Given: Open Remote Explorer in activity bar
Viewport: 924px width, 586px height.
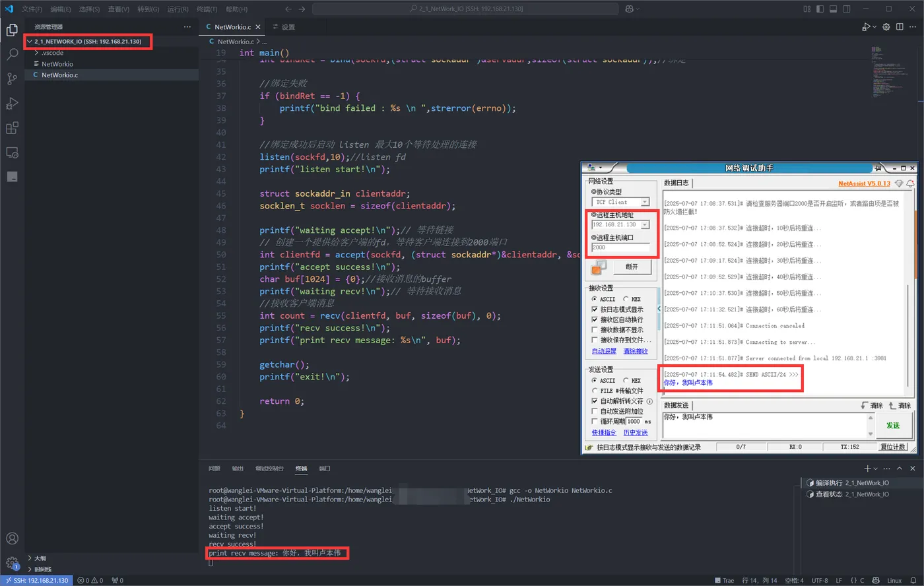Looking at the screenshot, I should coord(12,152).
